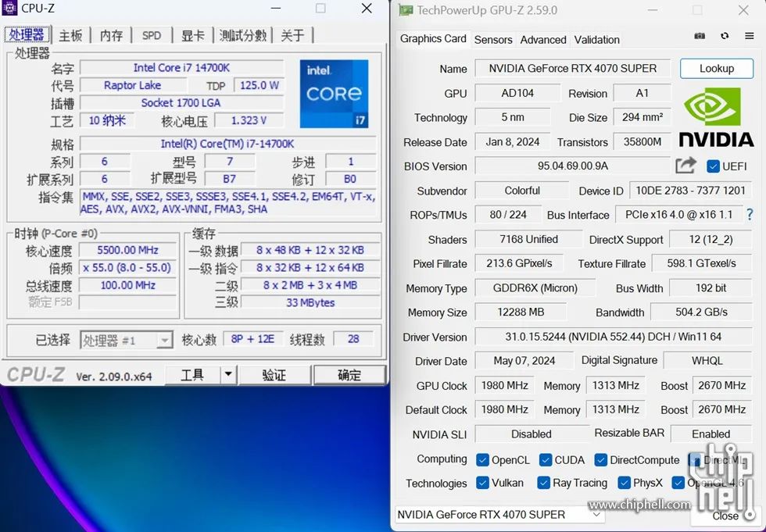Image resolution: width=766 pixels, height=532 pixels.
Task: Click the 三级 cache value 33 MBytes
Action: point(310,302)
